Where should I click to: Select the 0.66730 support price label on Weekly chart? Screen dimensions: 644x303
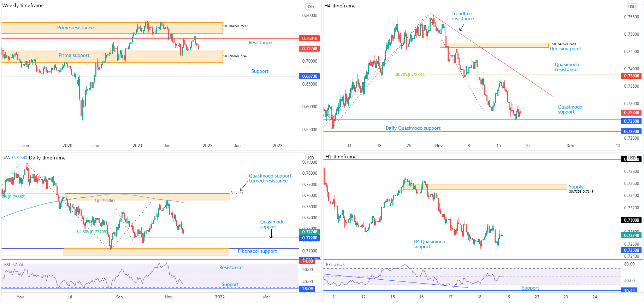point(310,76)
